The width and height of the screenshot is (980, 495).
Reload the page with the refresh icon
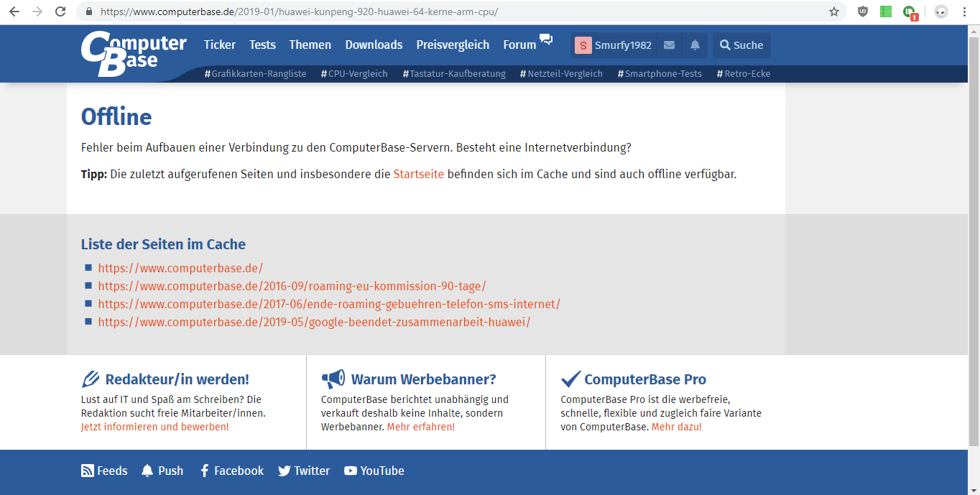coord(61,11)
